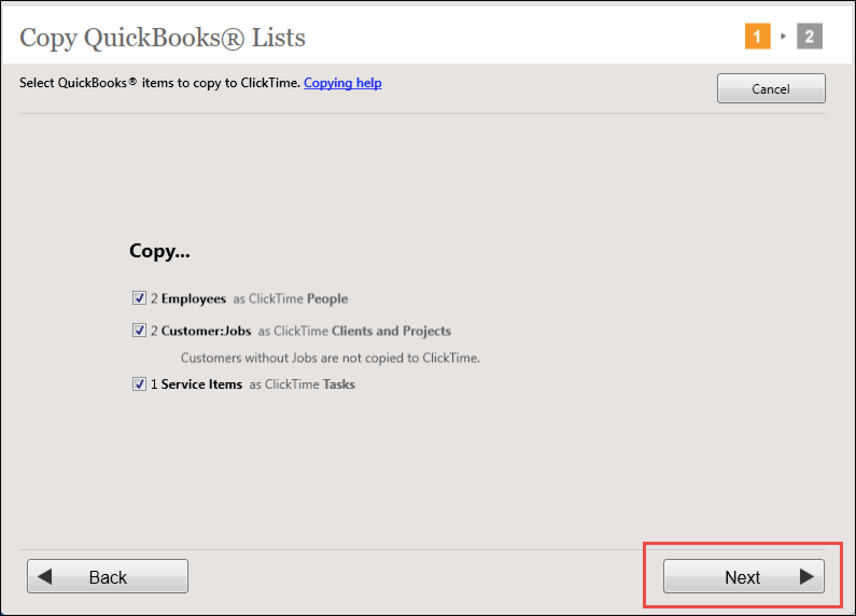Click the Cancel button
856x616 pixels.
(x=771, y=89)
